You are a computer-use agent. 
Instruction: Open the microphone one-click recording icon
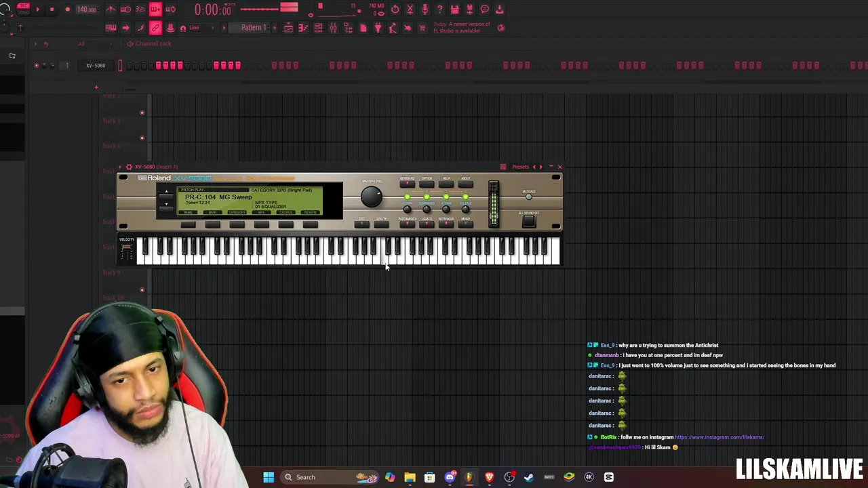[x=425, y=9]
